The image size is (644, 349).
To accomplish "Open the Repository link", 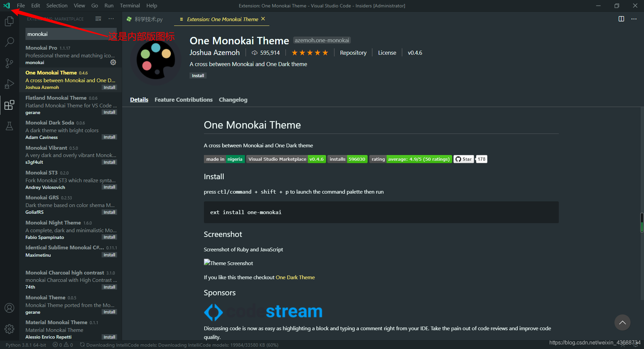I will 353,53.
